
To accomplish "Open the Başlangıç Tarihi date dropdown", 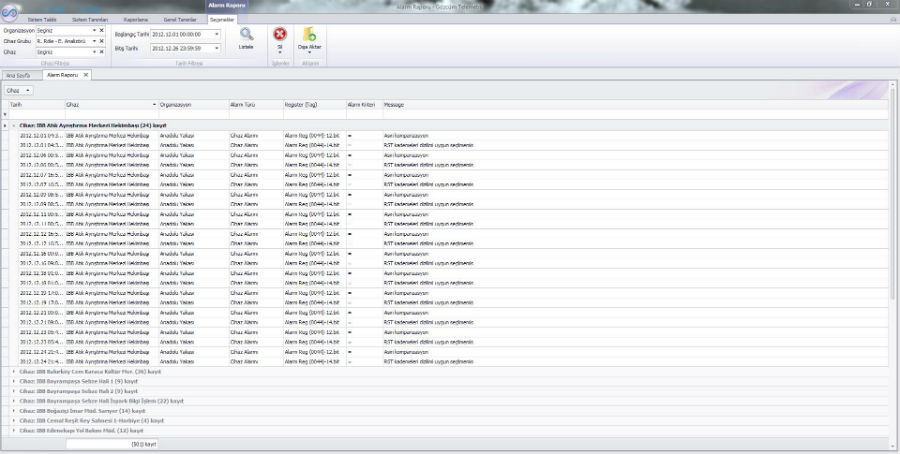I will [x=216, y=34].
